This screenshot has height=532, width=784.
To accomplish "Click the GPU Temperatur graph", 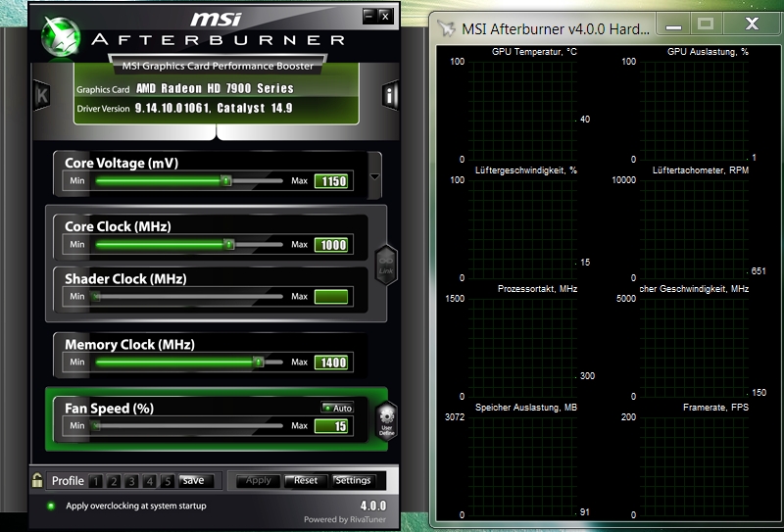I will click(x=521, y=110).
